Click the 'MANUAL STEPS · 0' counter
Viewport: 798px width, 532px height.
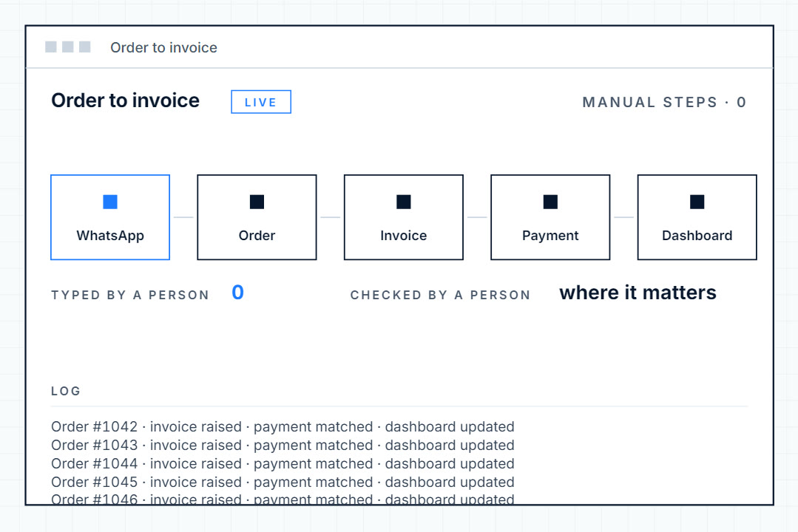pos(664,102)
